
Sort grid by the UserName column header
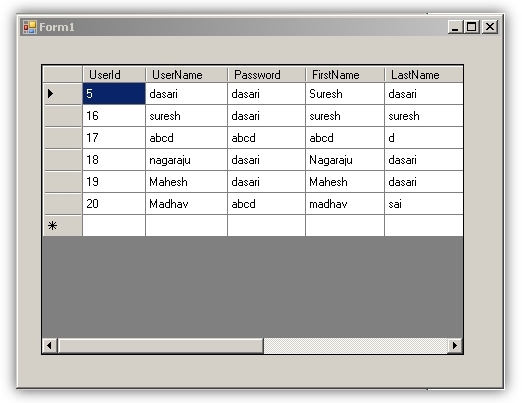point(187,75)
